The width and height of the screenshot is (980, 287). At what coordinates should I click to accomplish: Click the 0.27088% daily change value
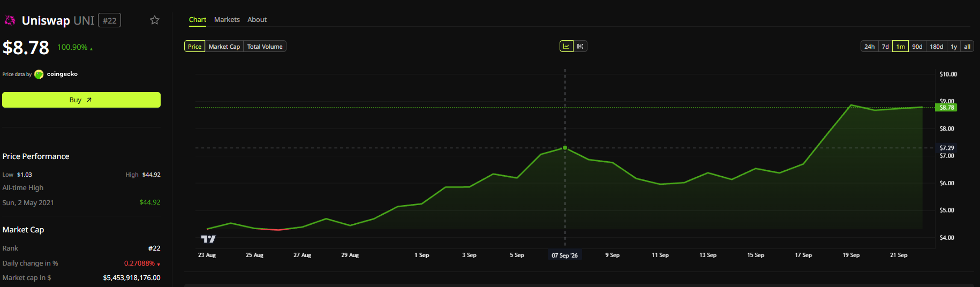click(139, 263)
